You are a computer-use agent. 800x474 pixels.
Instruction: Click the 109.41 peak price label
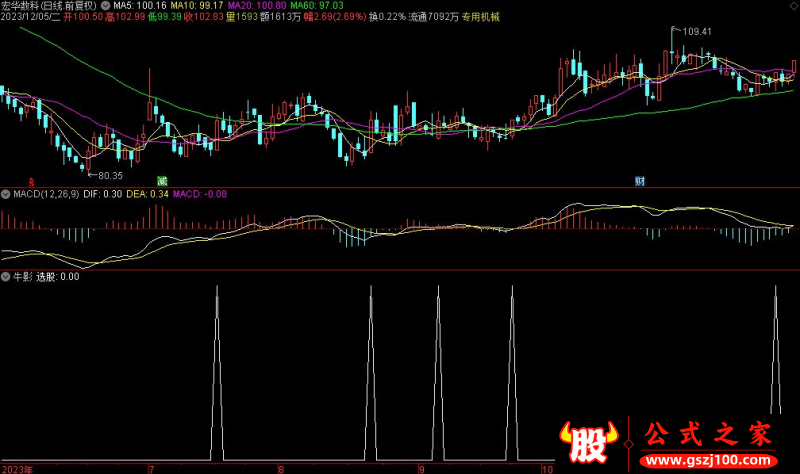pyautogui.click(x=696, y=32)
